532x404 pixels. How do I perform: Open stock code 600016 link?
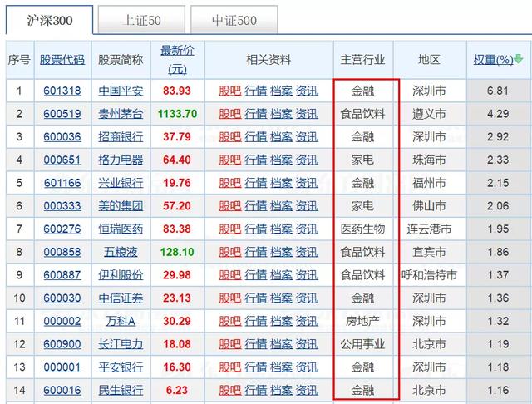pos(62,390)
